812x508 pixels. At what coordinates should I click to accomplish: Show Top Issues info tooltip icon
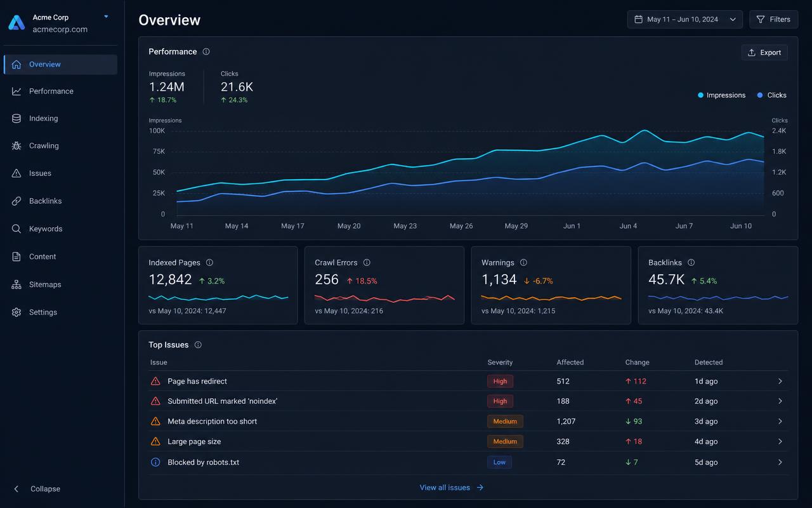(198, 345)
